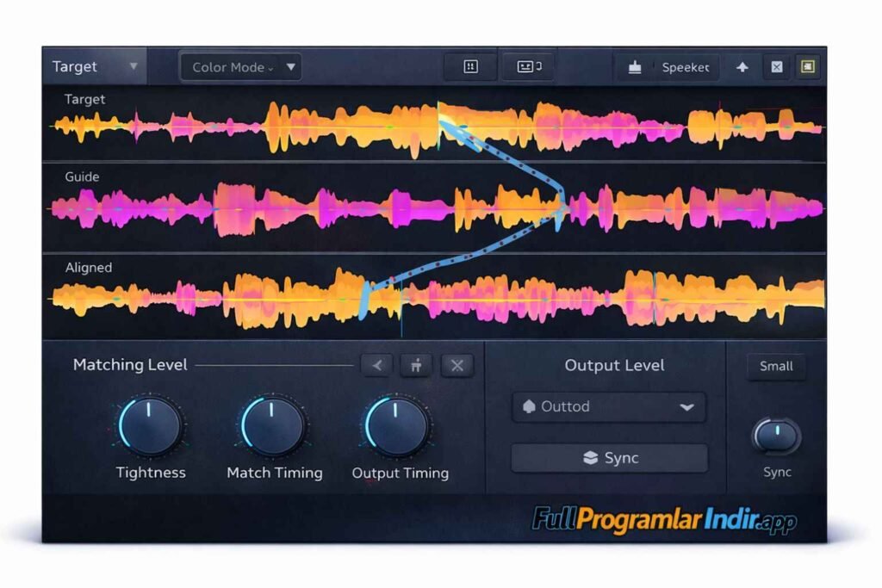882x588 pixels.
Task: Adjust the Tightness knob
Action: click(152, 427)
